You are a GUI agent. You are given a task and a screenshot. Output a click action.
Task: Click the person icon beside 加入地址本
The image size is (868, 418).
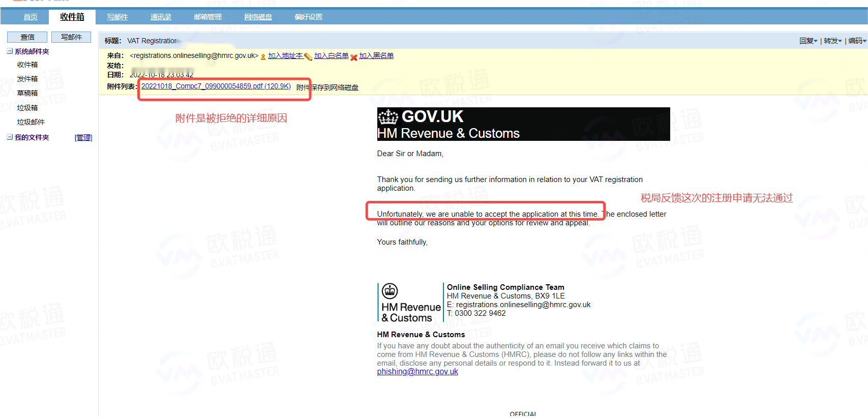pos(263,57)
